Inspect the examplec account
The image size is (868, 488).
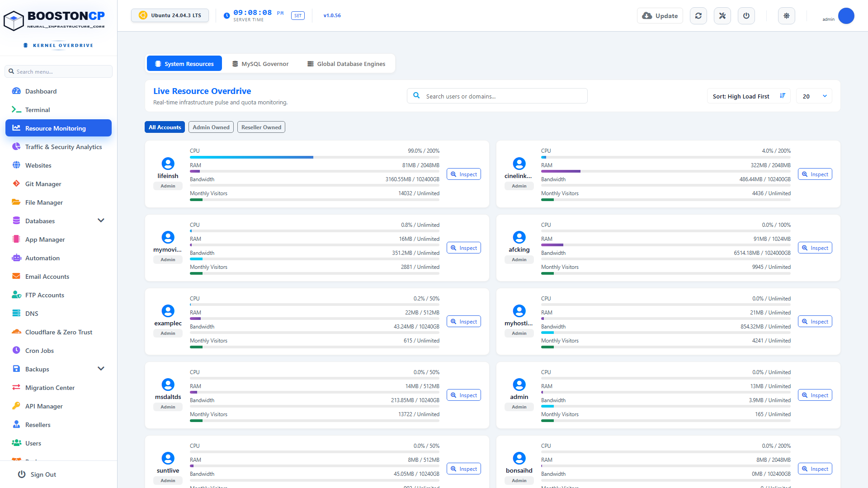(464, 322)
